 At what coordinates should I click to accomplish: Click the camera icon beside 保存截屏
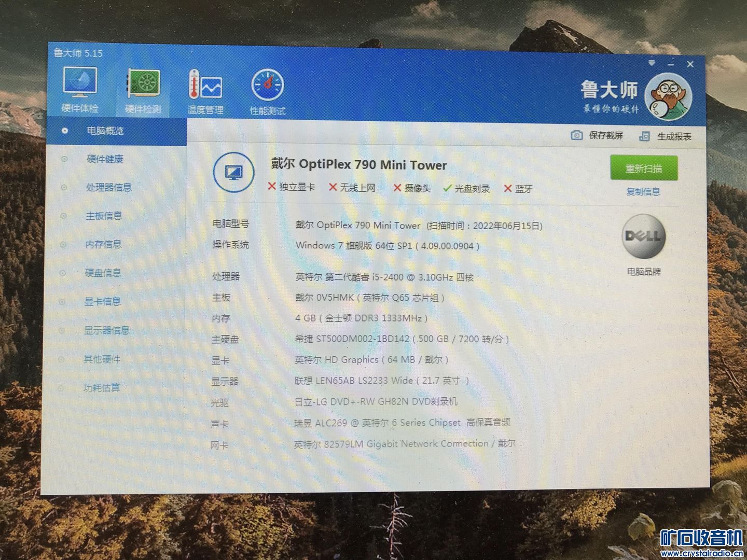click(x=576, y=135)
